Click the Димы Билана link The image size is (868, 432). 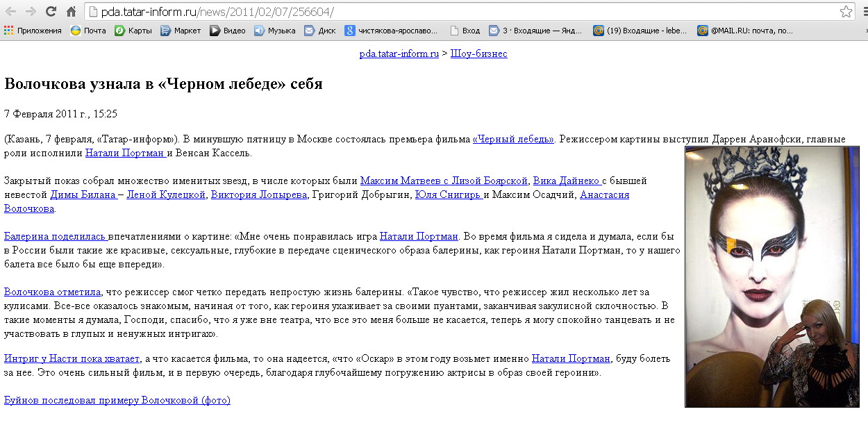(83, 194)
